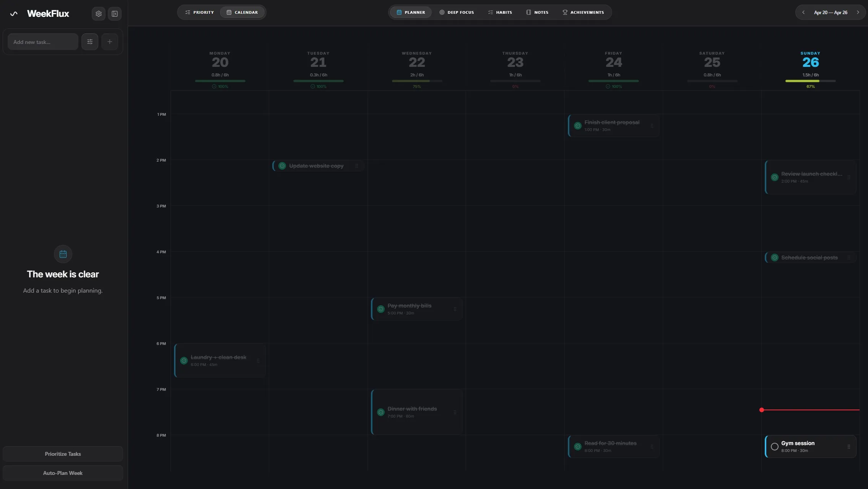Image resolution: width=868 pixels, height=489 pixels.
Task: Mark Gym session as complete
Action: (x=775, y=447)
